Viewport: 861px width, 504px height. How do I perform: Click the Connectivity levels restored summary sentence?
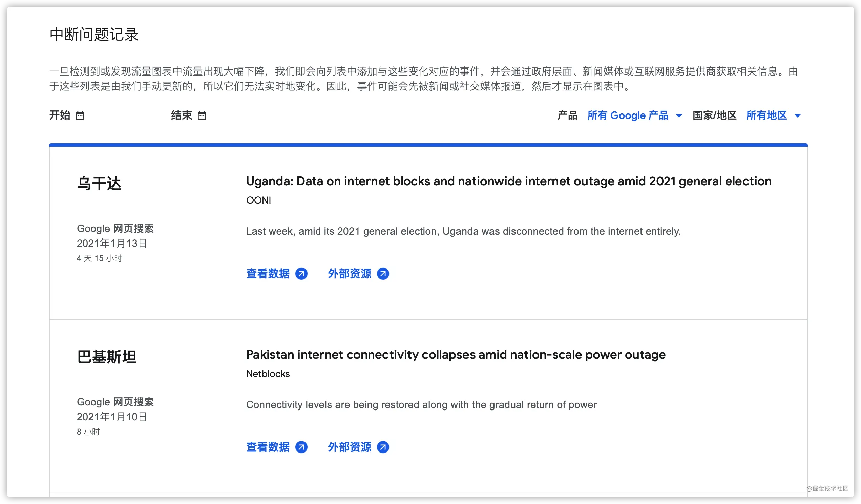pyautogui.click(x=422, y=405)
